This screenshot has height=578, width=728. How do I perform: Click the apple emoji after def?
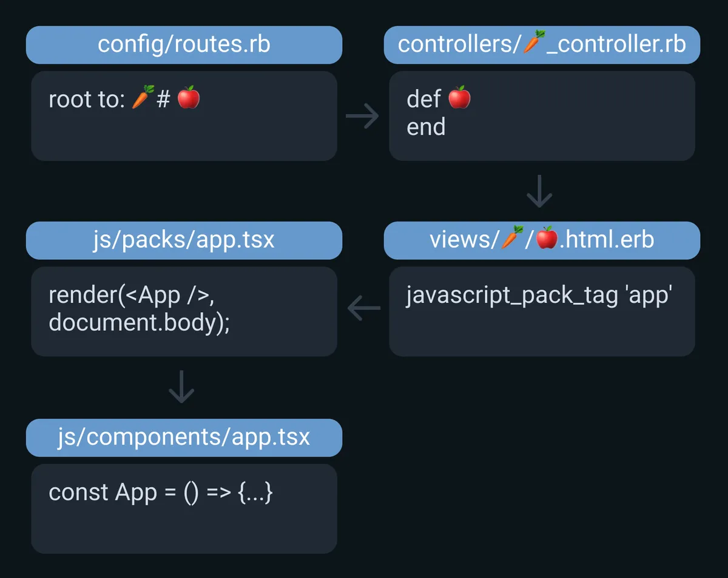coord(459,98)
